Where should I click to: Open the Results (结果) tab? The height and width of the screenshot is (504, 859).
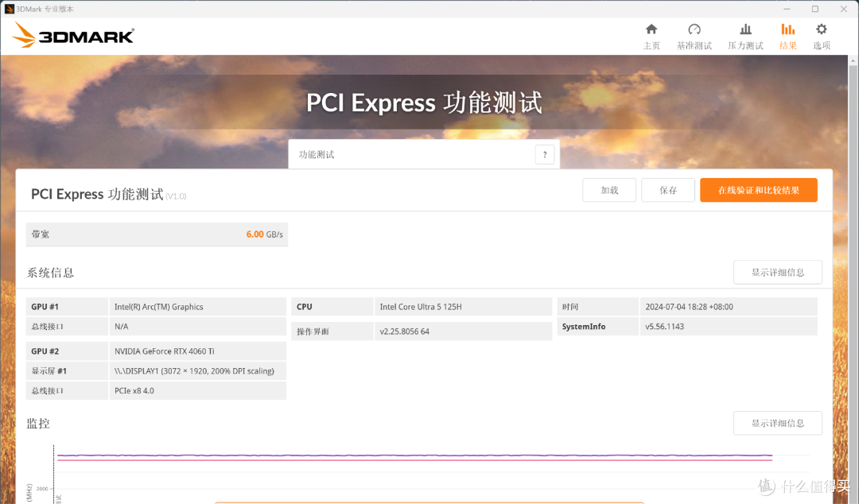coord(787,37)
